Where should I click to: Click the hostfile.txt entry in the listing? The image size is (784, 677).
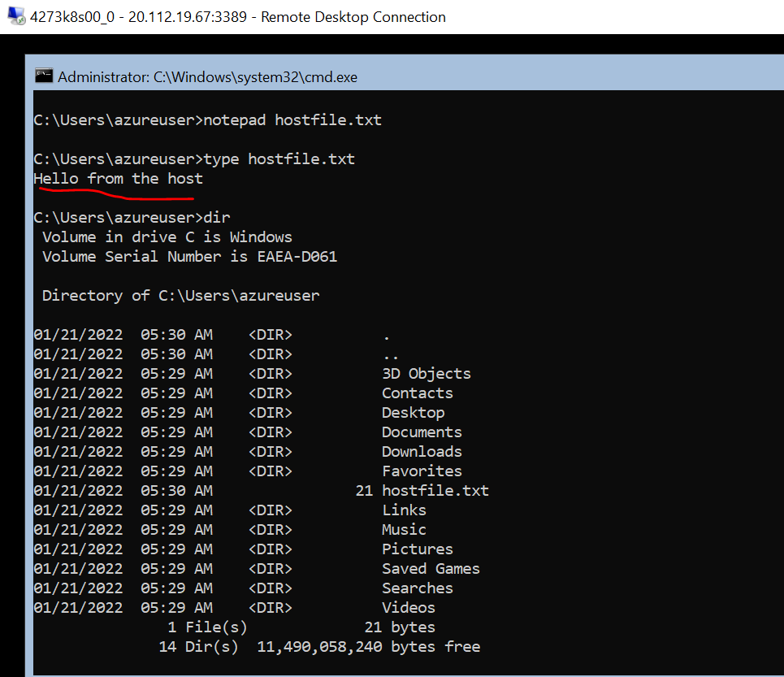click(x=435, y=491)
